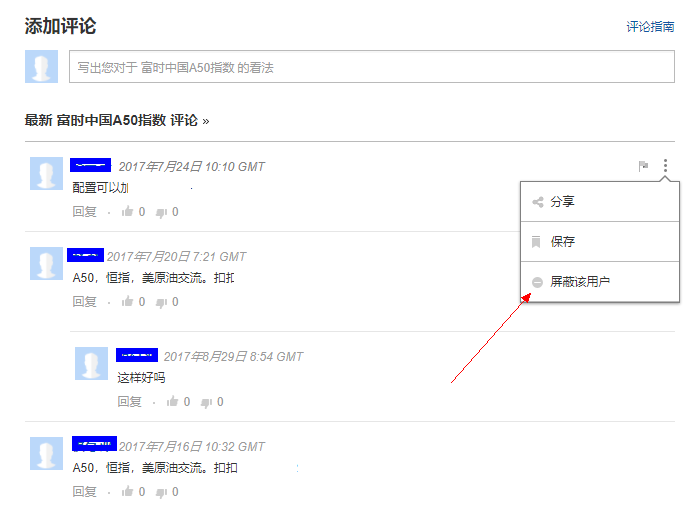Open avatar of August 29 8:54 commenter
The width and height of the screenshot is (692, 521).
pos(91,364)
